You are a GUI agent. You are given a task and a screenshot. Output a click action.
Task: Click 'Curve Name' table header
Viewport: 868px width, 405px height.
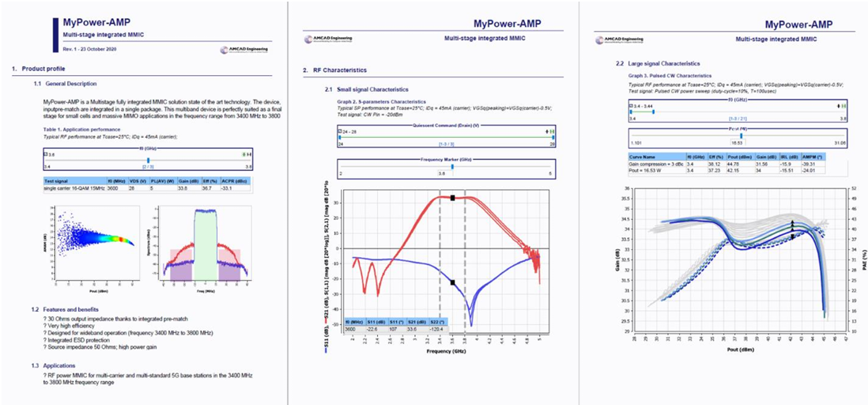click(x=657, y=157)
